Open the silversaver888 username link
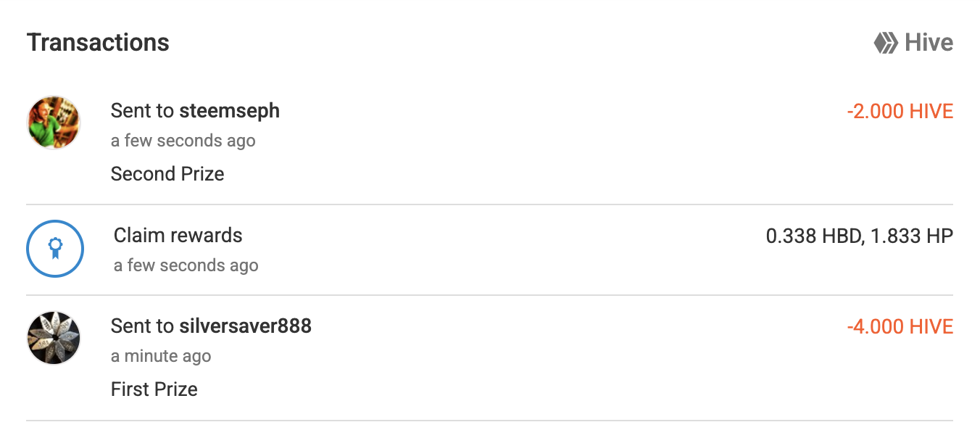Image resolution: width=980 pixels, height=430 pixels. 245,326
